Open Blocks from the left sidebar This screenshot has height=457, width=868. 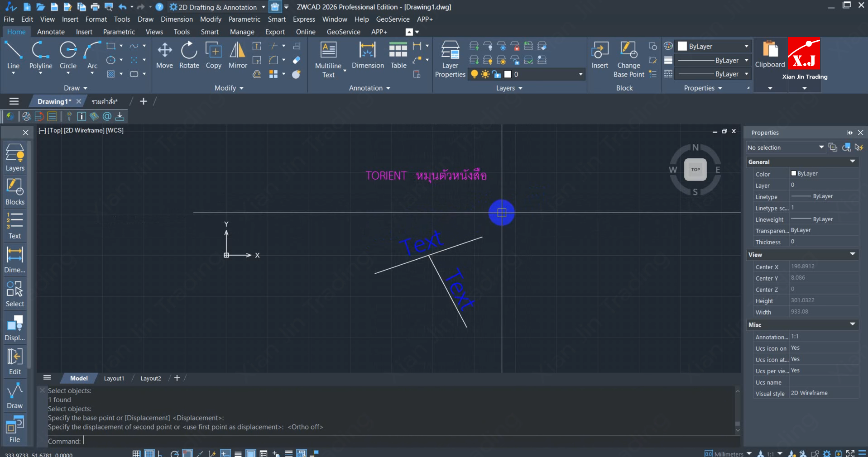tap(15, 191)
